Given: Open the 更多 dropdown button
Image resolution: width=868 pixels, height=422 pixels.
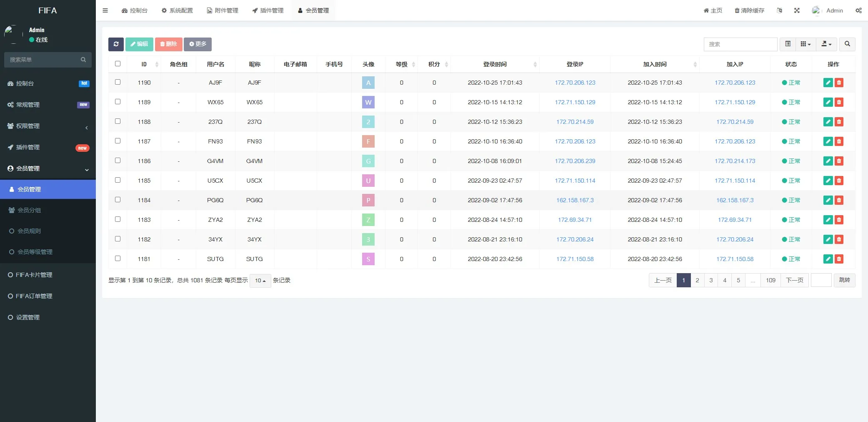Looking at the screenshot, I should 198,44.
